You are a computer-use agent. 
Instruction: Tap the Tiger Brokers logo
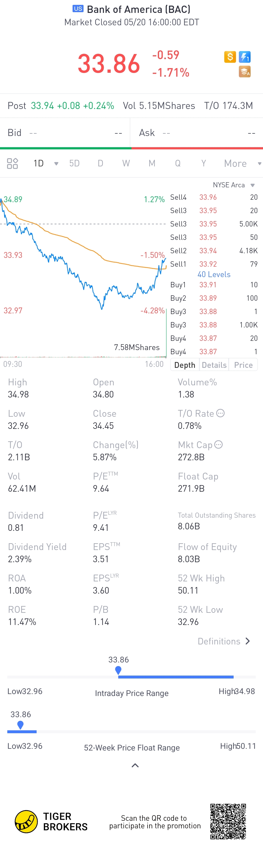[26, 821]
